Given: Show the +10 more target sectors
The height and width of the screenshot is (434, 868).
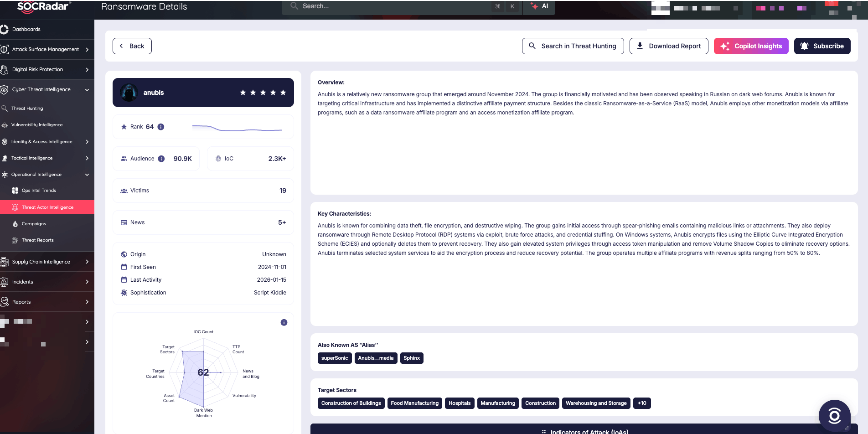Looking at the screenshot, I should (x=642, y=403).
